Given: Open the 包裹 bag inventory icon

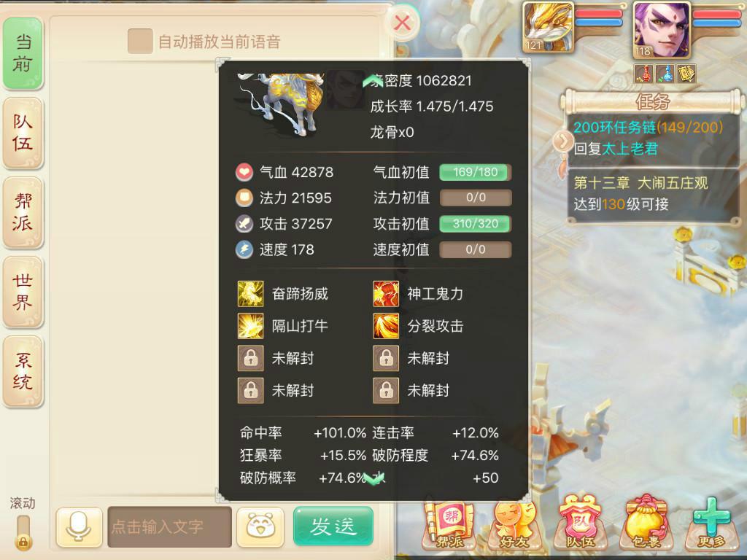Looking at the screenshot, I should coord(646,523).
